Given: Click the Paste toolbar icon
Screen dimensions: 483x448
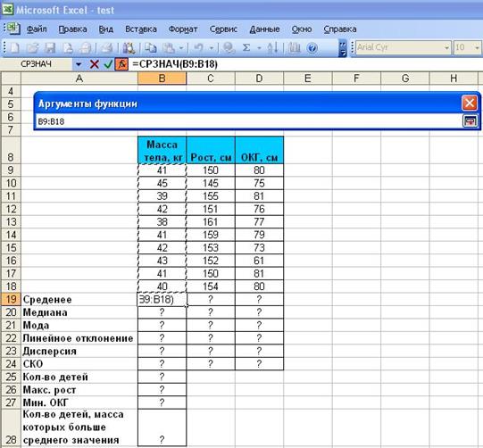Looking at the screenshot, I should pyautogui.click(x=169, y=48).
